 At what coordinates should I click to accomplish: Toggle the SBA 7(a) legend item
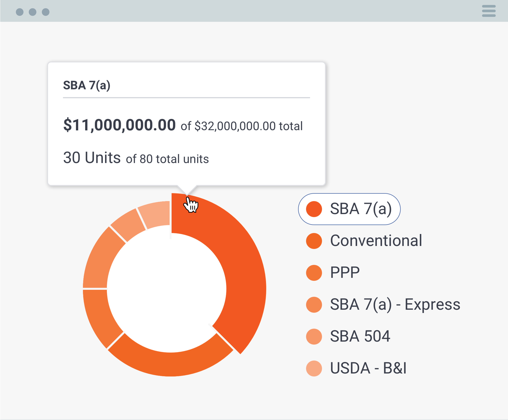point(349,209)
